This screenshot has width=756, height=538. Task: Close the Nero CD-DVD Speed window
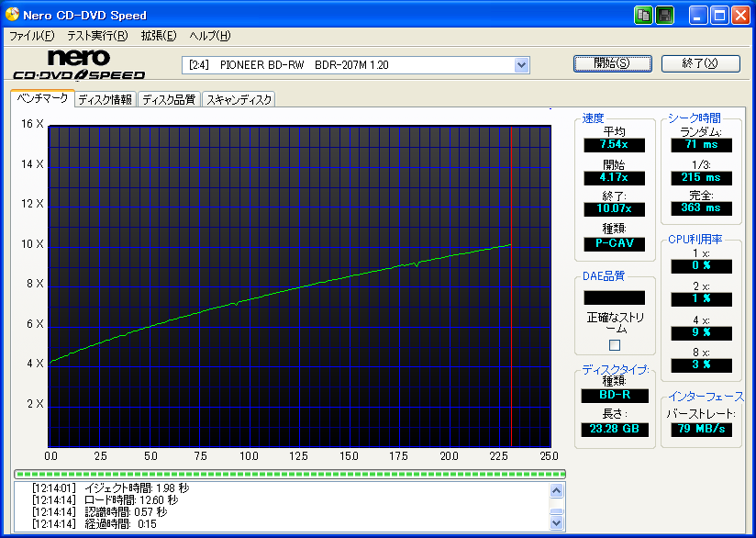[740, 15]
